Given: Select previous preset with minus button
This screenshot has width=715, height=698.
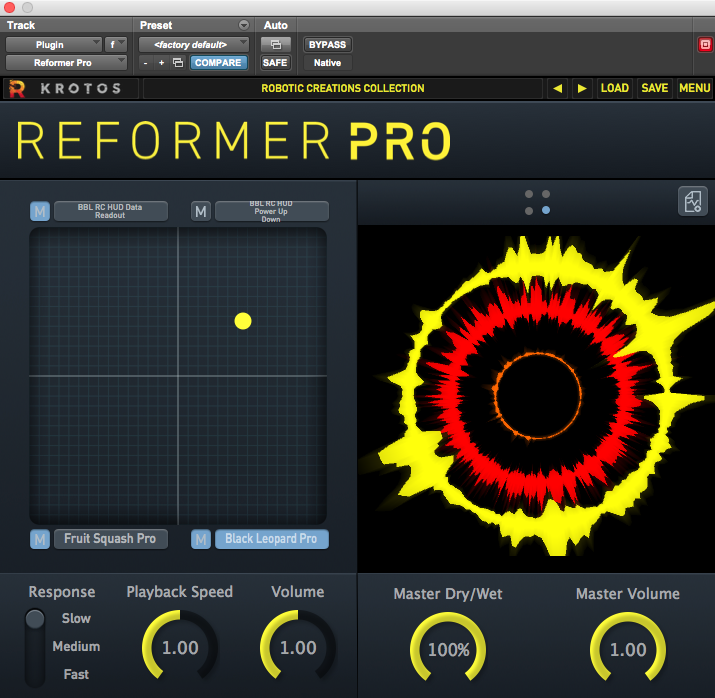Looking at the screenshot, I should (145, 63).
